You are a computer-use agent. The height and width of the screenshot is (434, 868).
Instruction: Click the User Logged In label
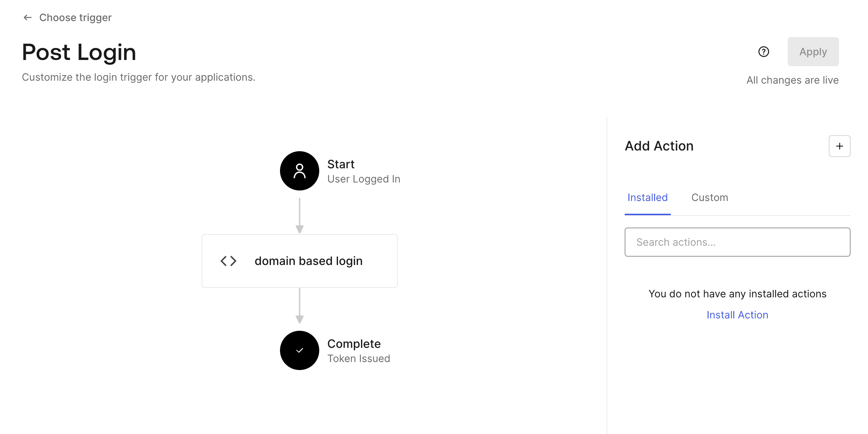pyautogui.click(x=364, y=179)
